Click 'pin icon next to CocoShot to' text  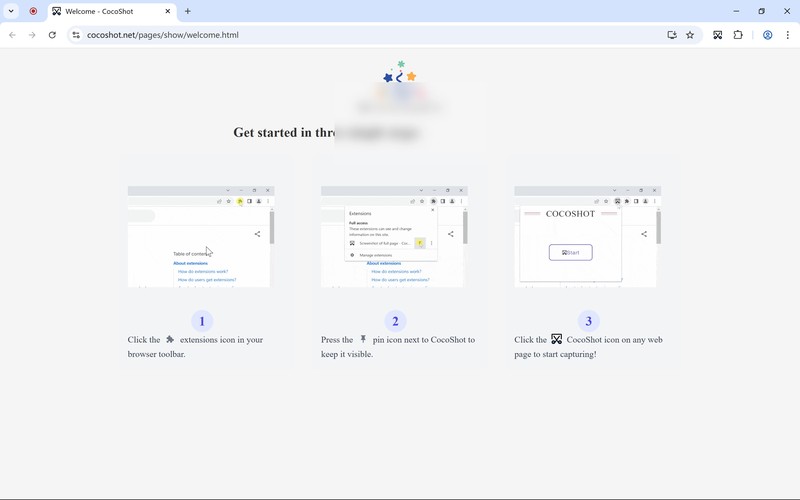[423, 340]
